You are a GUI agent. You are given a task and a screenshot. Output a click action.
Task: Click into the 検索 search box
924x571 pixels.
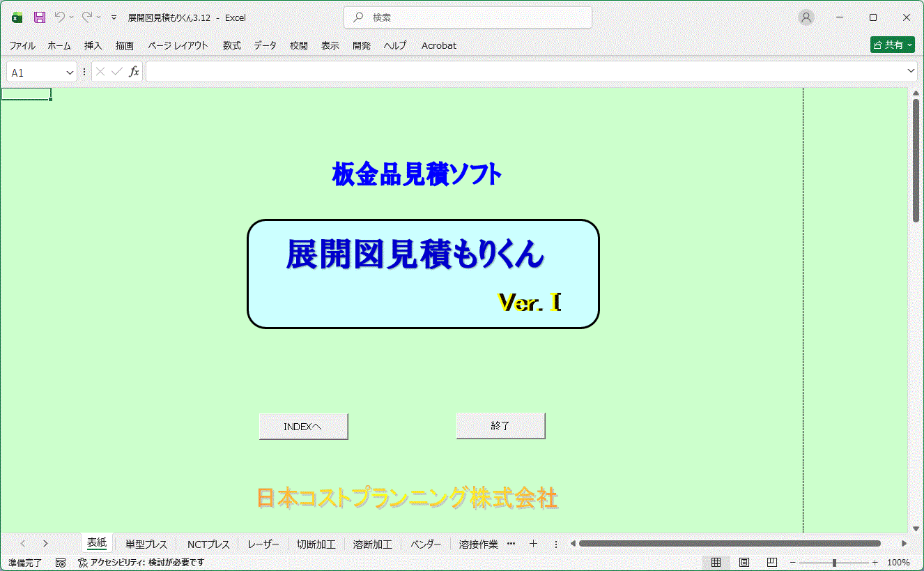(468, 17)
